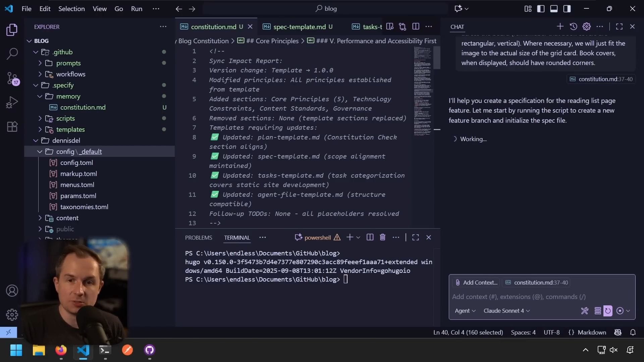Click Add Context button in chat
644x362 pixels.
coord(476,283)
